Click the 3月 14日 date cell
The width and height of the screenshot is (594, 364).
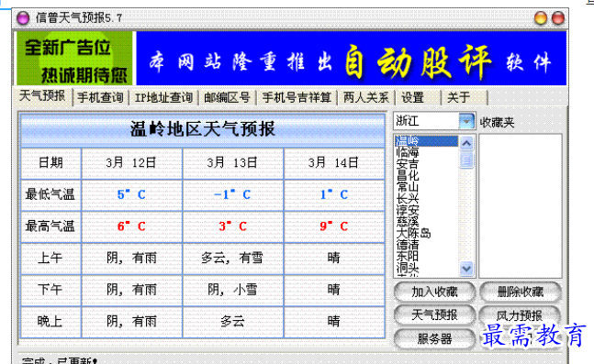click(334, 163)
